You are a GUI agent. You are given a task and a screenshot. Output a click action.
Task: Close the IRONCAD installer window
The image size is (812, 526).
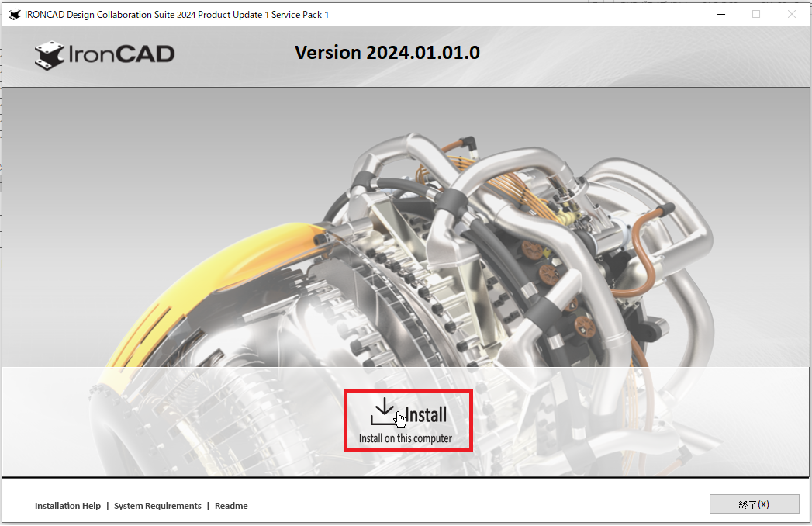tap(791, 15)
